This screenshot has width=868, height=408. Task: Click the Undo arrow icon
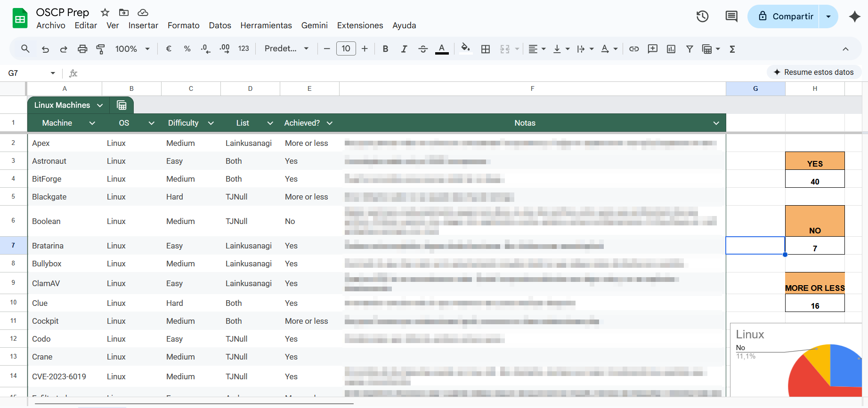pyautogui.click(x=45, y=49)
